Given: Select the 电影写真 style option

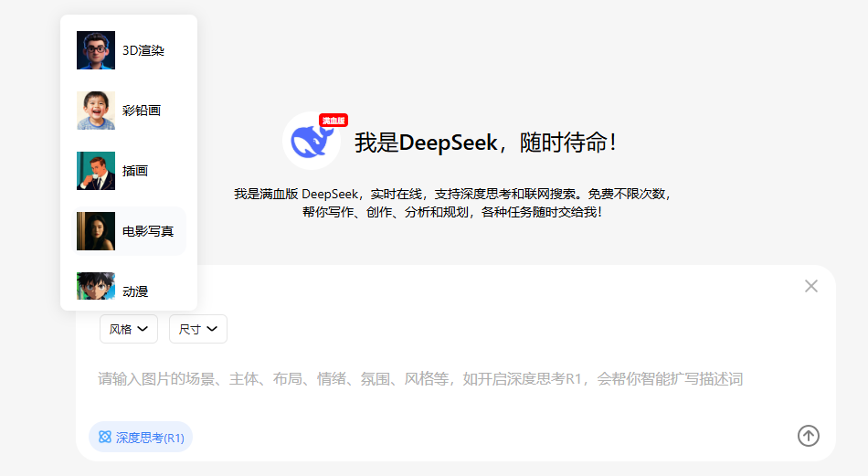Looking at the screenshot, I should (x=129, y=231).
